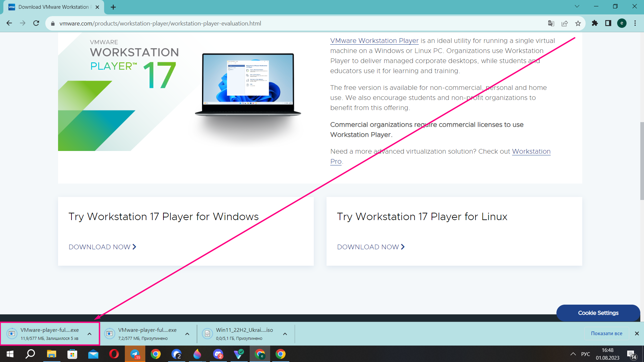Viewport: 644px width, 362px height.
Task: Open Telegram from the taskbar
Action: (x=135, y=354)
